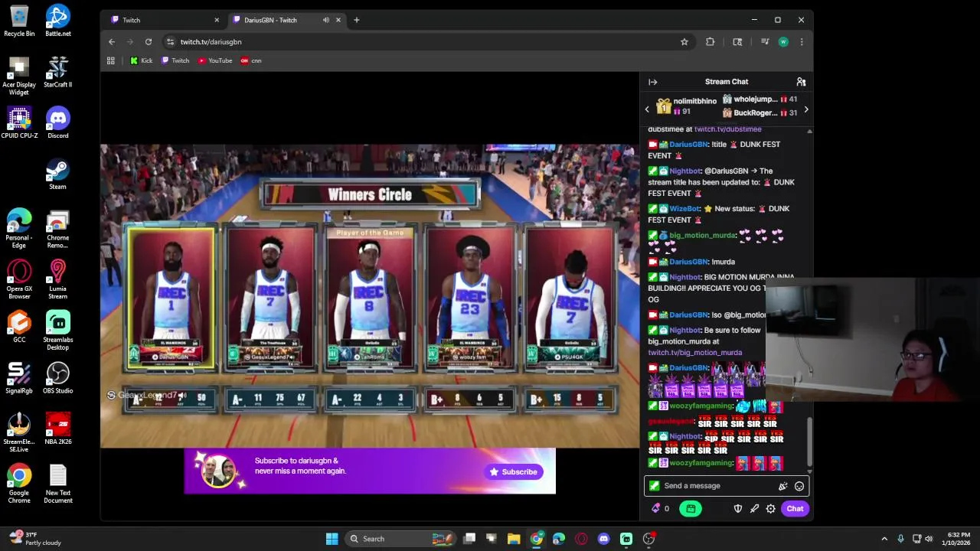Open Recycle Bin on the desktop
The height and width of the screenshot is (551, 980).
(x=19, y=21)
